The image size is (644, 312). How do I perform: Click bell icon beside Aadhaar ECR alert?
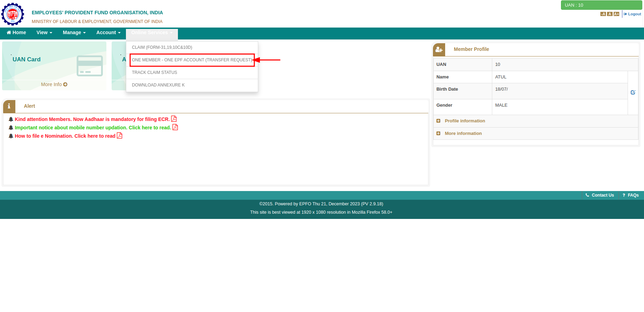(11, 119)
